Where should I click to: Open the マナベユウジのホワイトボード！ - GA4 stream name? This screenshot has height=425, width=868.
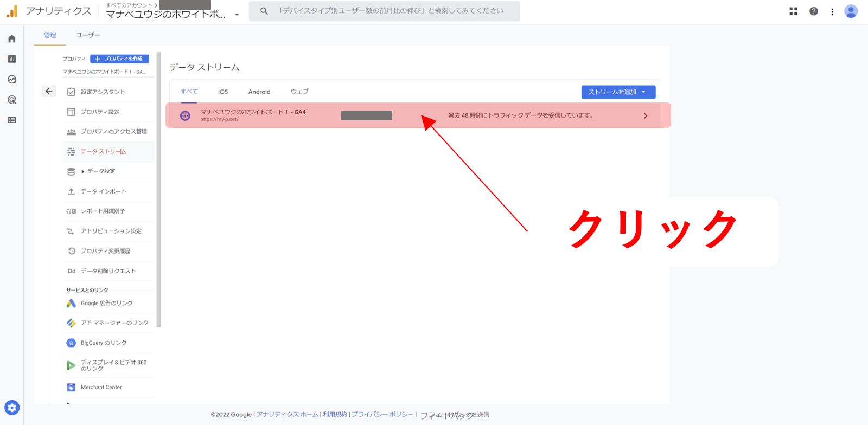pyautogui.click(x=253, y=112)
